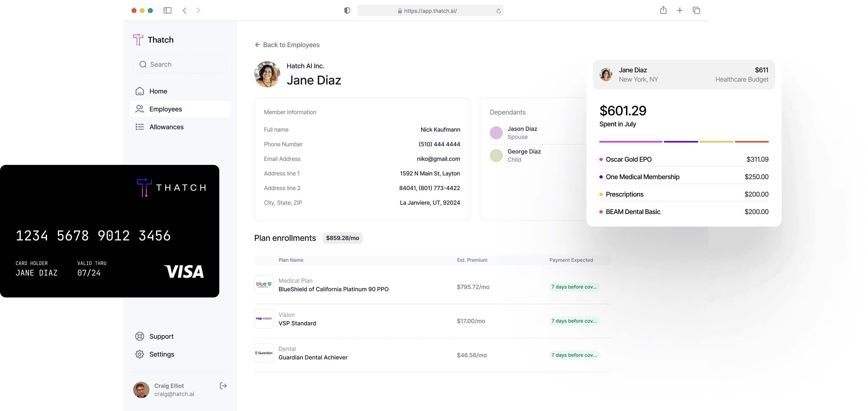The width and height of the screenshot is (868, 411).
Task: Click the search icon in sidebar
Action: click(143, 64)
